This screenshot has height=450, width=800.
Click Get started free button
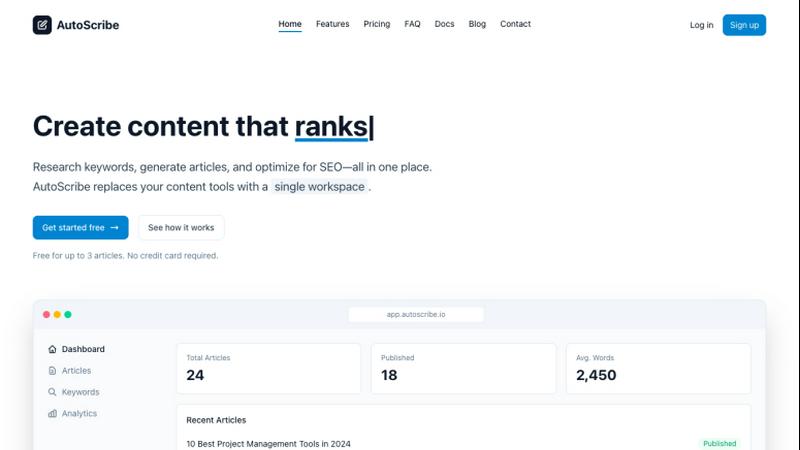(x=80, y=228)
